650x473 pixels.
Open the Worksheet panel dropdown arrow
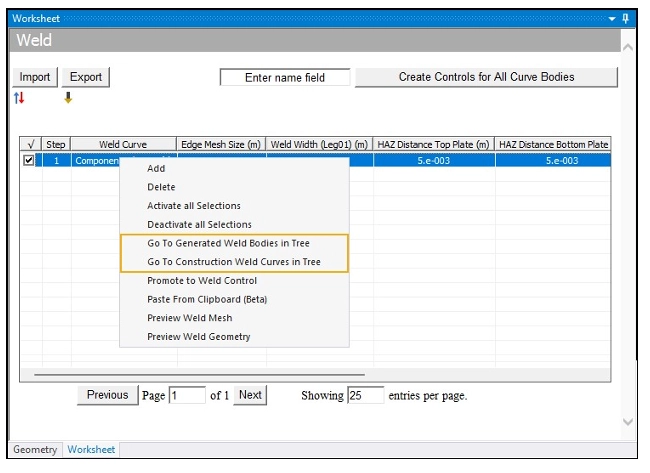click(x=611, y=19)
